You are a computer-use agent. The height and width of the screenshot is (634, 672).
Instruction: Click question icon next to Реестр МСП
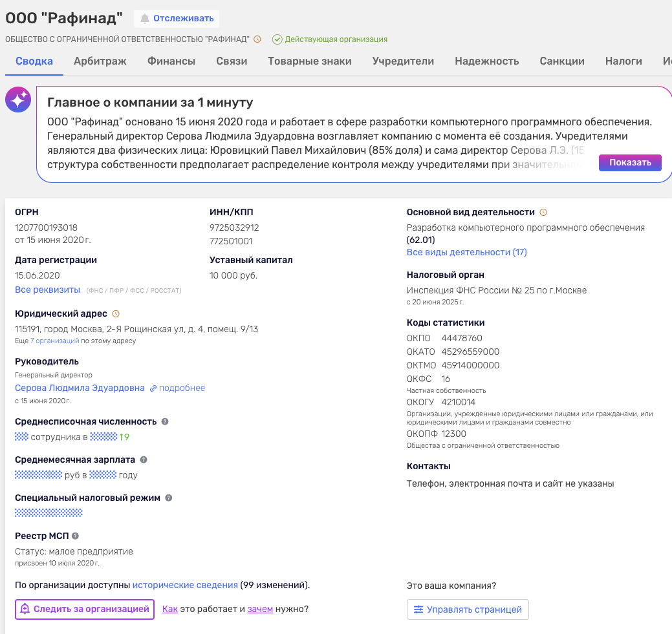tap(75, 536)
